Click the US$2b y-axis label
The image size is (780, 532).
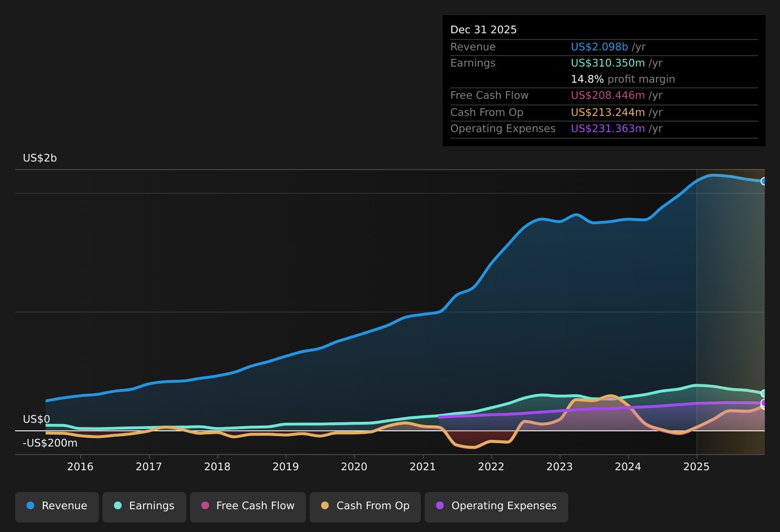pyautogui.click(x=40, y=158)
